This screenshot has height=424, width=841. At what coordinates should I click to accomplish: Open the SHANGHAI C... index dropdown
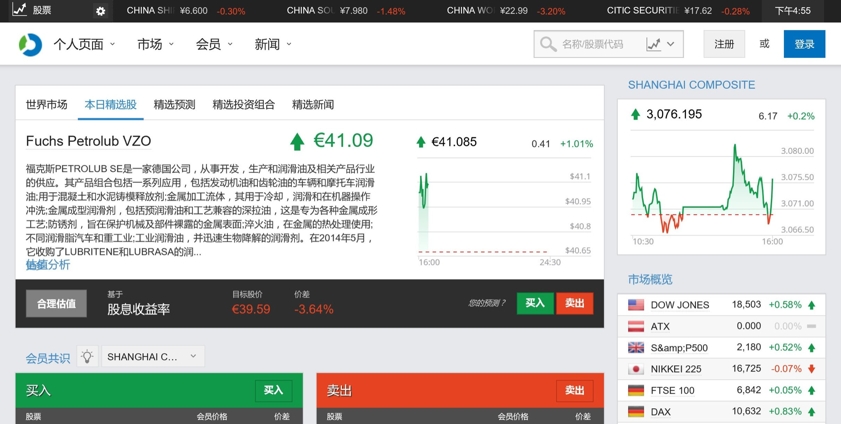pos(153,356)
